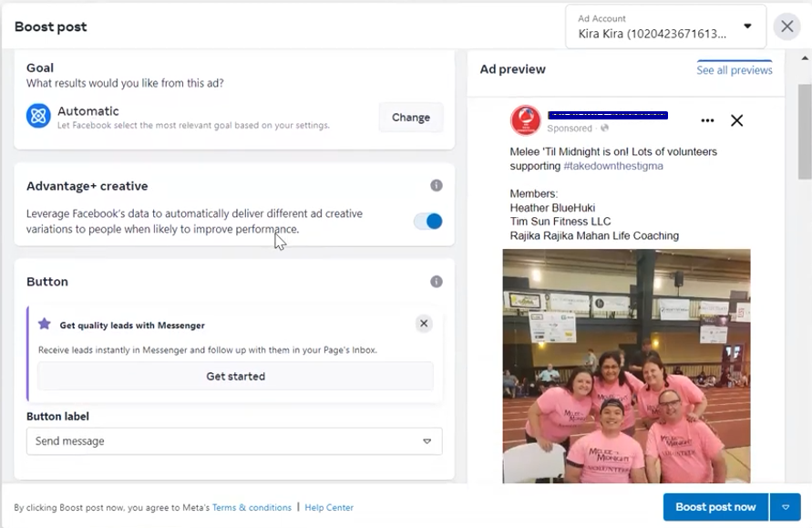Click the Change goal button
This screenshot has width=812, height=528.
pyautogui.click(x=411, y=118)
